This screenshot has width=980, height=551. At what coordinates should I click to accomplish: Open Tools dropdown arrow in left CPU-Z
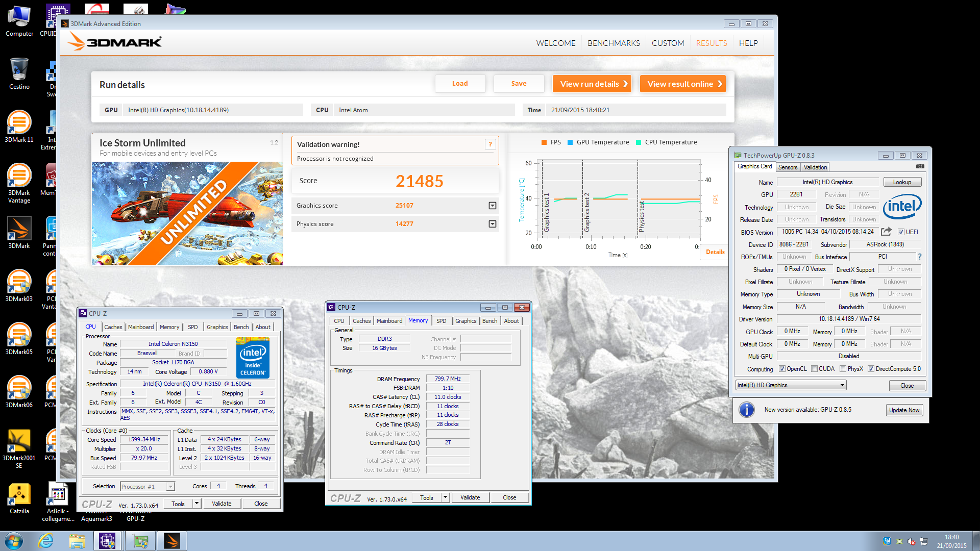pos(197,504)
